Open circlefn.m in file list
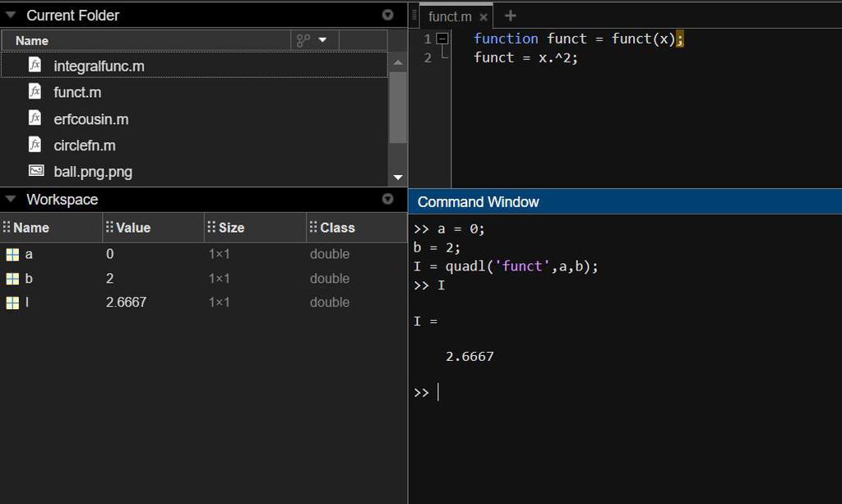The height and width of the screenshot is (504, 842). (x=85, y=146)
